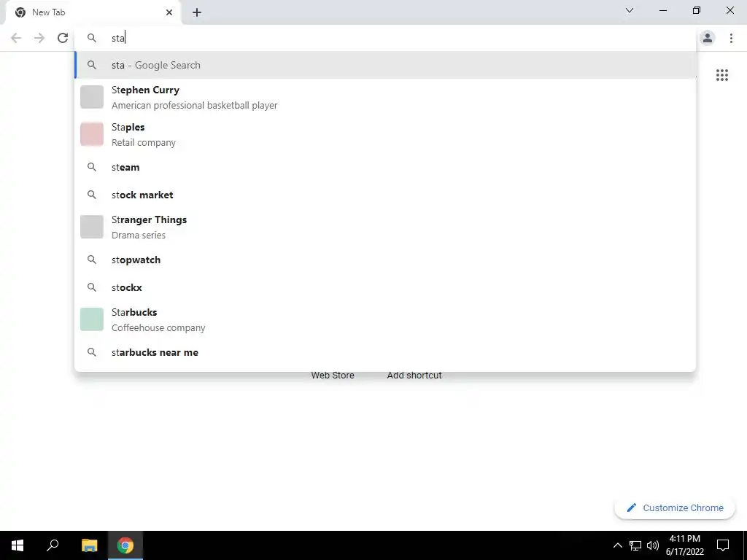Click the Staples logo thumbnail
This screenshot has height=560, width=747.
click(x=92, y=134)
